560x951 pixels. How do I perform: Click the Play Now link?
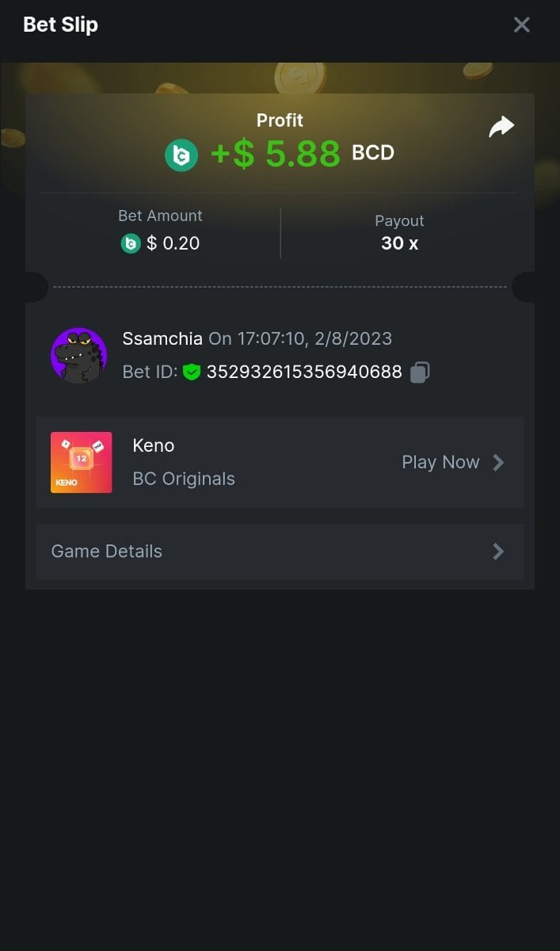(x=440, y=462)
